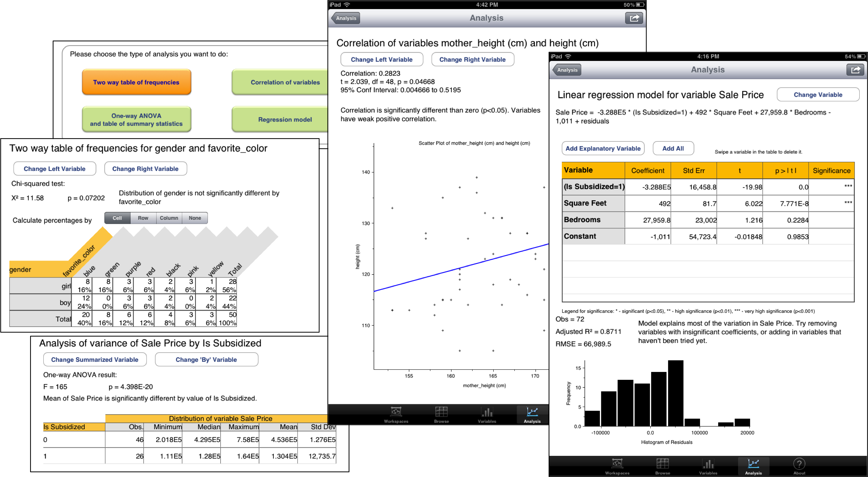Choose Regression model analysis
The height and width of the screenshot is (477, 868).
coord(280,119)
